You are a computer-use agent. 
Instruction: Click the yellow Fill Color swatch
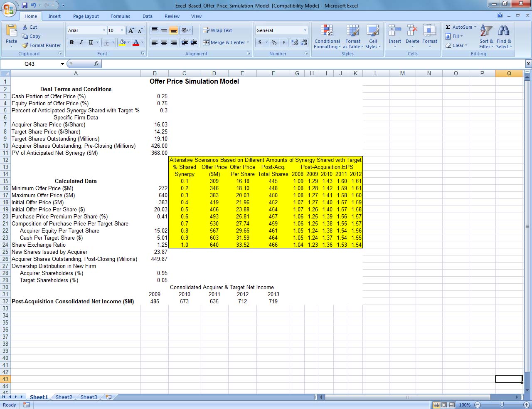click(x=122, y=42)
